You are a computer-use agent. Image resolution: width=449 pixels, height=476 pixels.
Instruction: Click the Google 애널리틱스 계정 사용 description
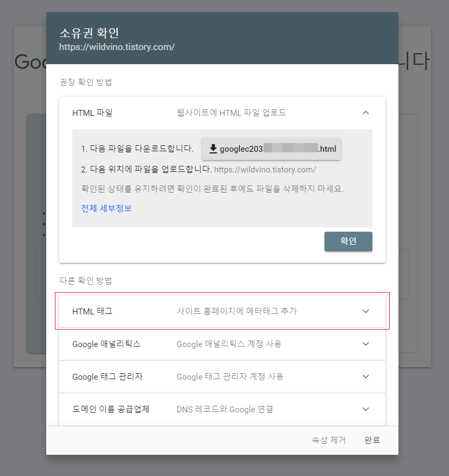point(229,344)
